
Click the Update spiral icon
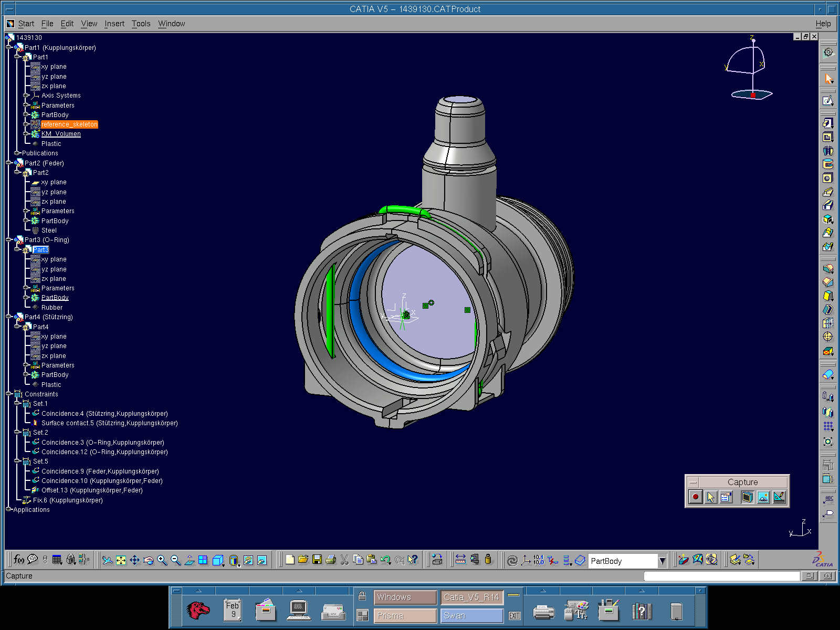coord(512,561)
